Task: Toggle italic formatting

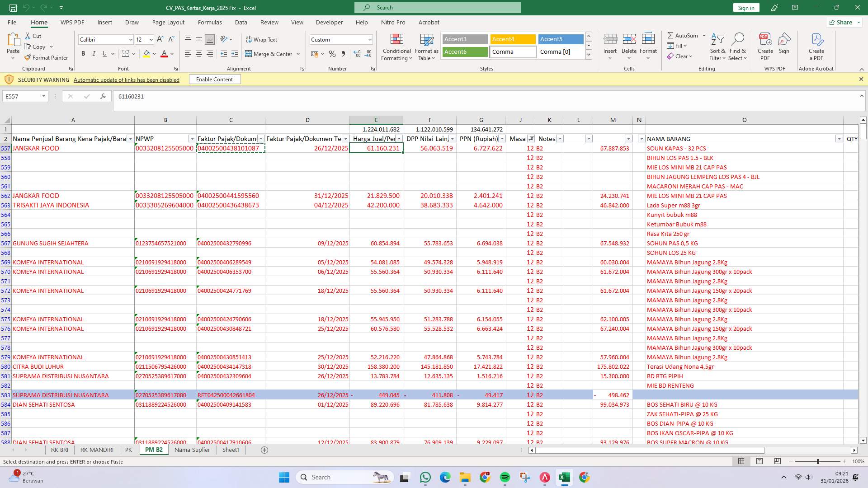Action: pyautogui.click(x=94, y=54)
